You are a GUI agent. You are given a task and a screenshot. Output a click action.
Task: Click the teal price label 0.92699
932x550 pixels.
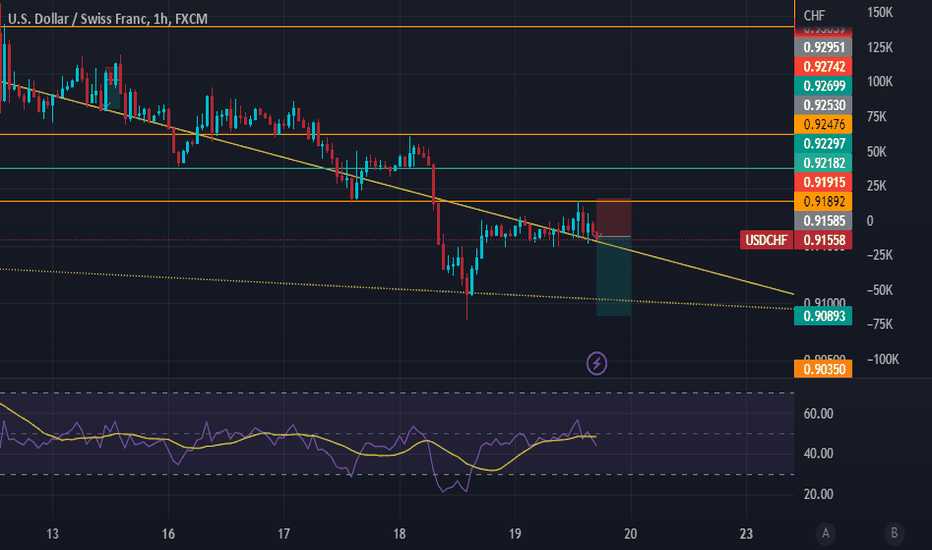pos(823,86)
